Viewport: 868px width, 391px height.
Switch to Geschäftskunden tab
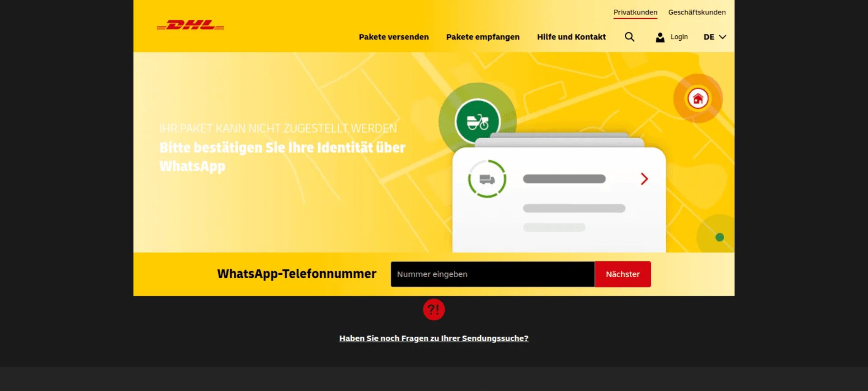click(x=697, y=12)
